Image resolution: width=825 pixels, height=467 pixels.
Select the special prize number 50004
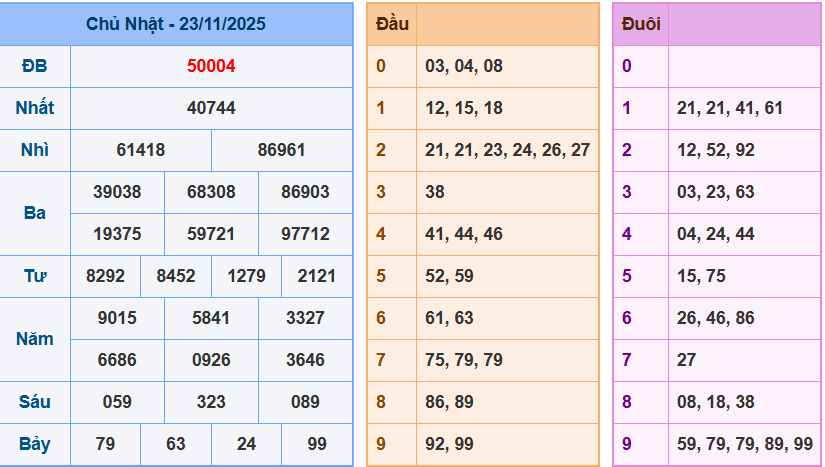tap(211, 66)
